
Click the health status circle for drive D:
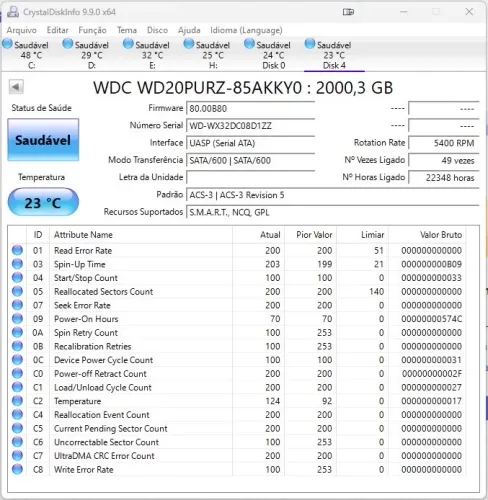pos(68,44)
